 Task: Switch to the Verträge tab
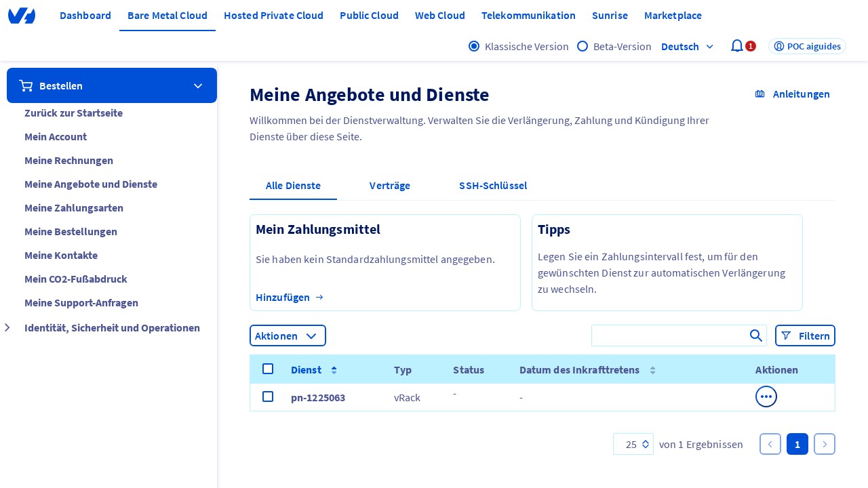click(x=390, y=185)
